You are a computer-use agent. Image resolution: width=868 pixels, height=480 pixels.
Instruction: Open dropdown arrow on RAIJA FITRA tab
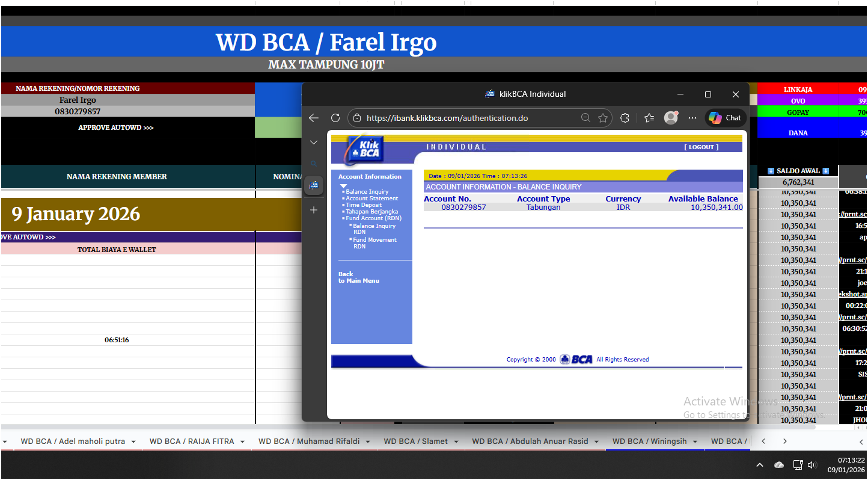pyautogui.click(x=242, y=442)
